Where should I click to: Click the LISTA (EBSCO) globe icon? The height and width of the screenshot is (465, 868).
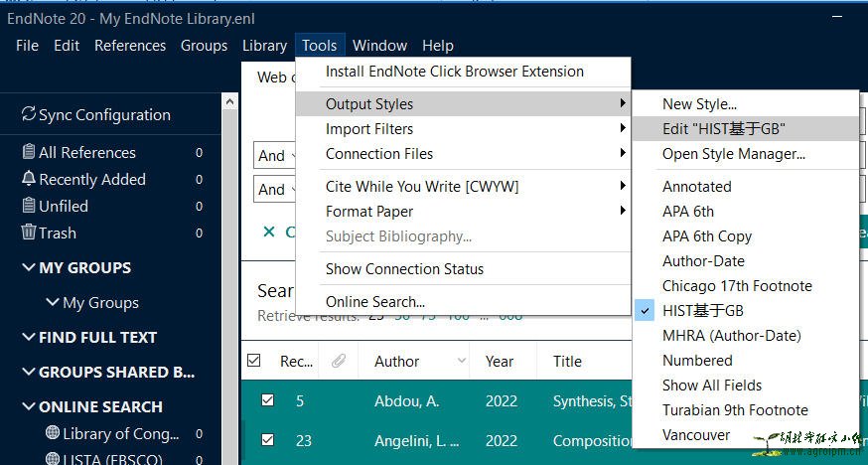(53, 458)
